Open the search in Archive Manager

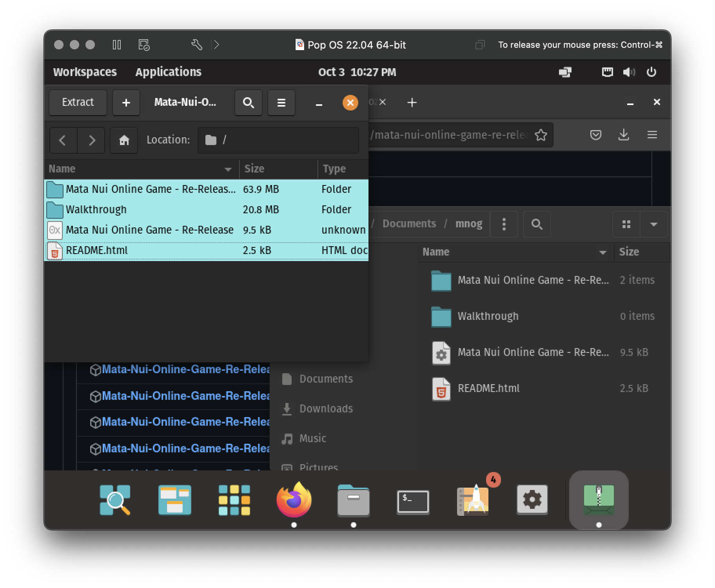(248, 103)
